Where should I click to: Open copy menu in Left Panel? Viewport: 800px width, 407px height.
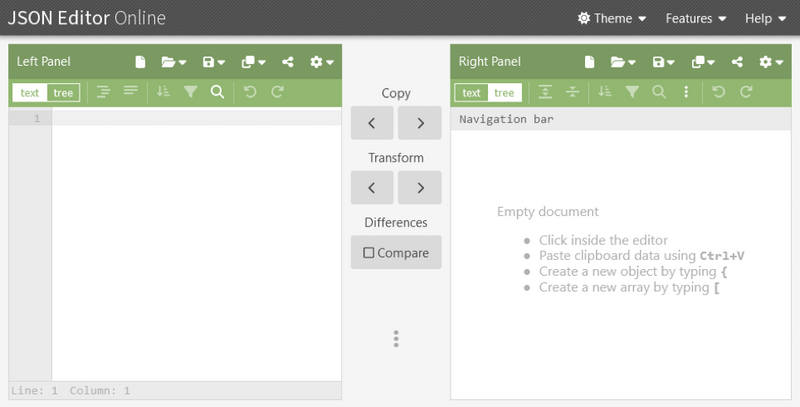point(254,62)
